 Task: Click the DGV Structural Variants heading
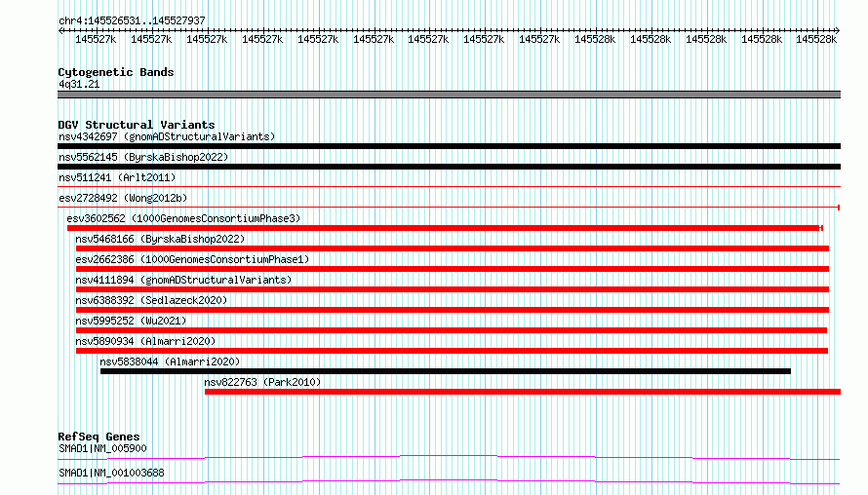point(137,125)
